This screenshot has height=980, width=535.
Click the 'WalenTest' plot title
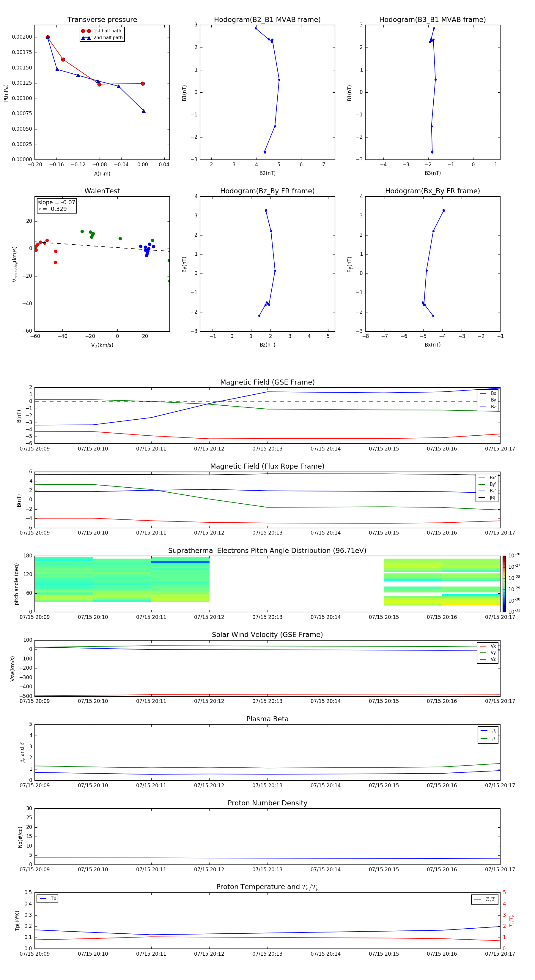coord(102,191)
